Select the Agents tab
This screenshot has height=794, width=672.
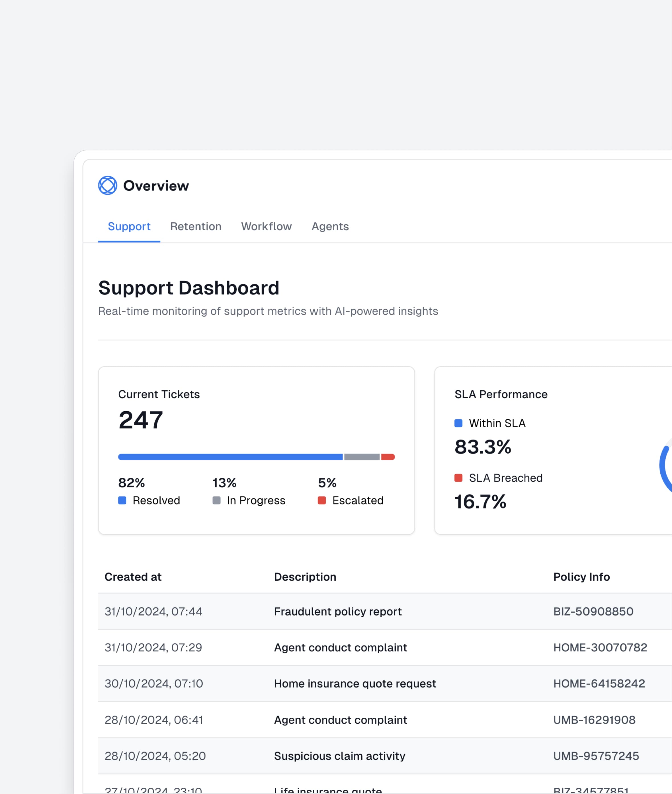330,227
